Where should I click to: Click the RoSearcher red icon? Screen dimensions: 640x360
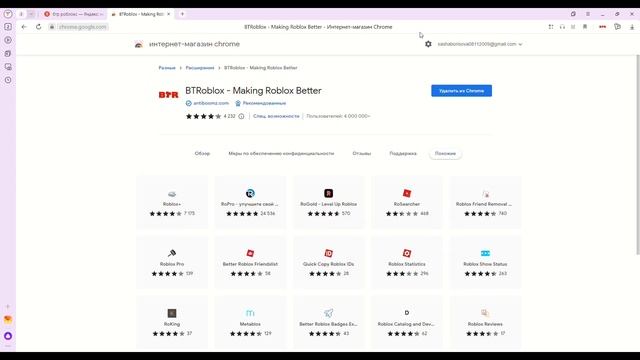[x=407, y=193]
